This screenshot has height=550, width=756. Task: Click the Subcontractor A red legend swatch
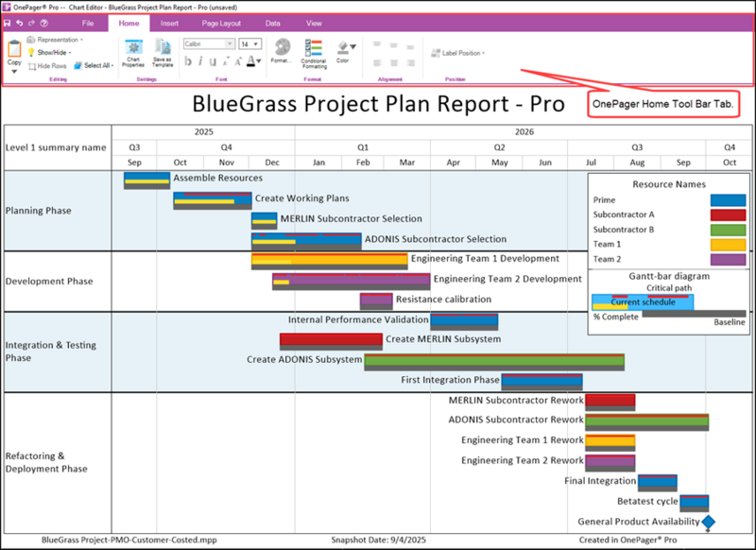728,215
